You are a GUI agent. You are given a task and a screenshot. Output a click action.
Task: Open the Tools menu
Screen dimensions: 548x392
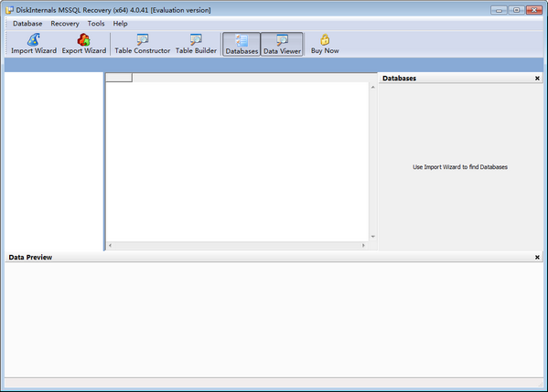pos(96,24)
